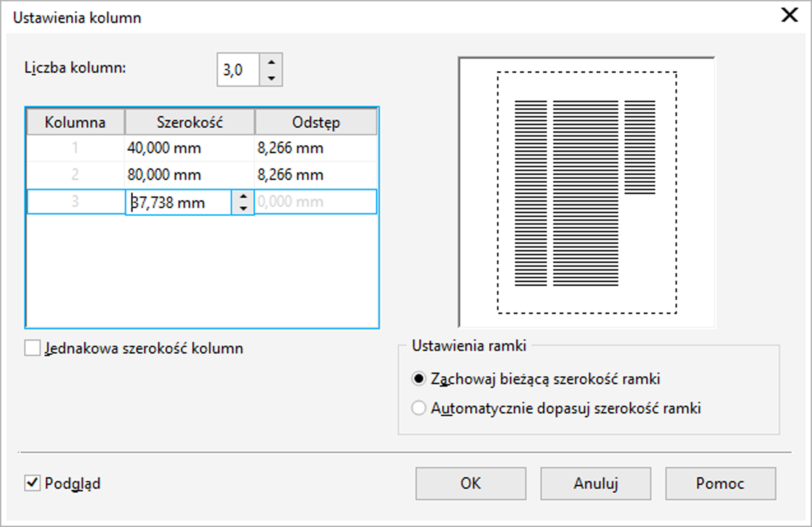Enable Jednakowa szerokość kolumn checkbox
This screenshot has height=527, width=812.
pyautogui.click(x=33, y=348)
